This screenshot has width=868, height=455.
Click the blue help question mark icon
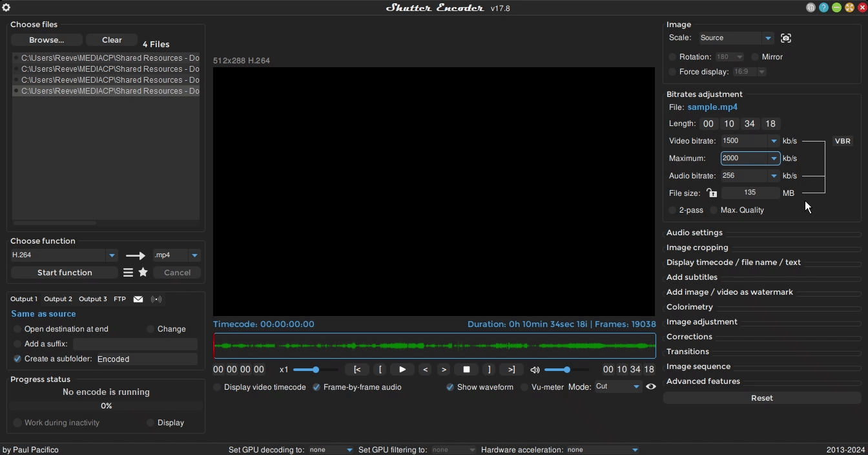pos(823,8)
